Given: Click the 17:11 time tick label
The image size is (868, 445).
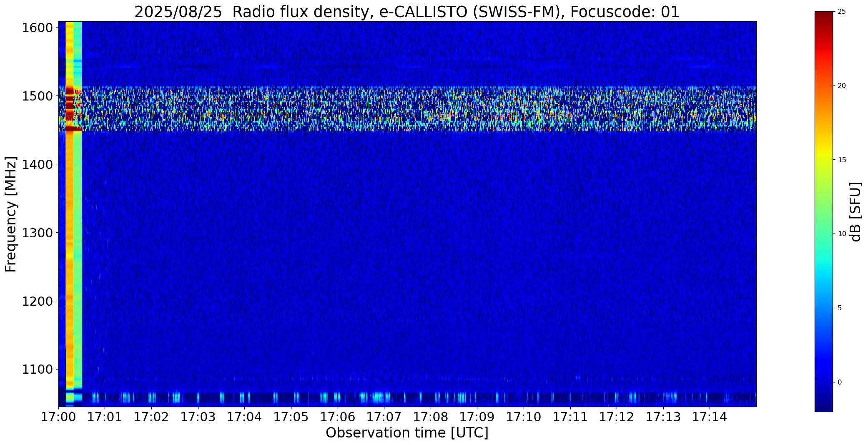Looking at the screenshot, I should click(570, 417).
